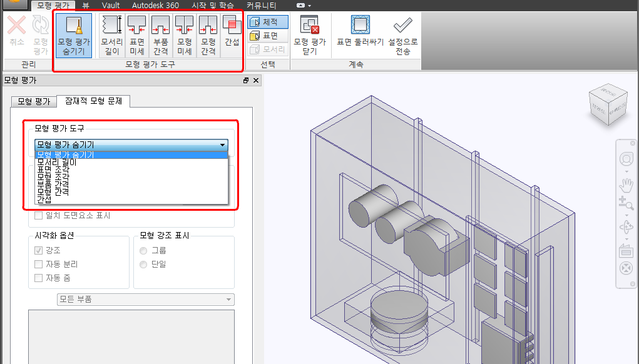Screen dimensions: 639x364
Task: Select the 모형 평가 숨기기 tool
Action: click(x=74, y=35)
